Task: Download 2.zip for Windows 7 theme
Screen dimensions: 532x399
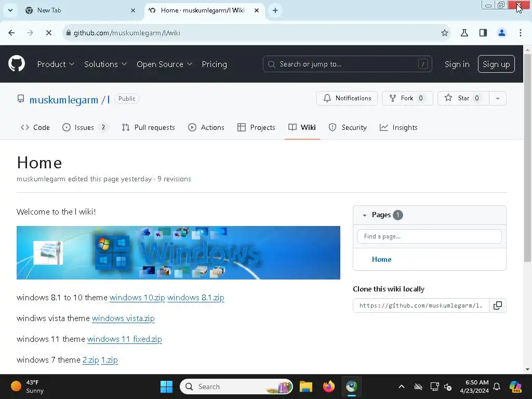Action: click(91, 360)
